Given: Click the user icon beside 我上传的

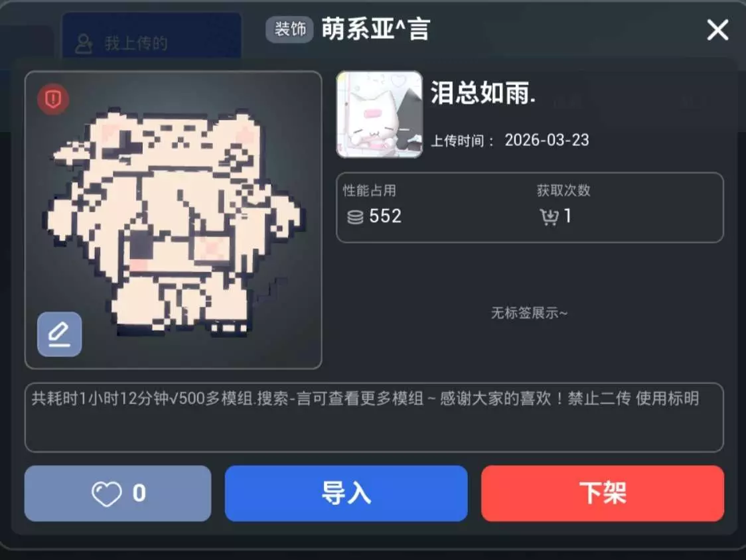Looking at the screenshot, I should [x=84, y=44].
